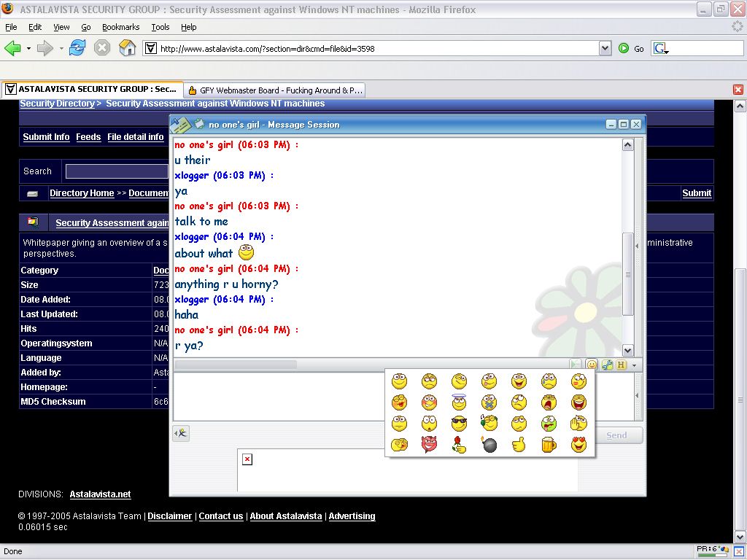
Task: Choose the tongue-out emoticon
Action: pyautogui.click(x=489, y=381)
